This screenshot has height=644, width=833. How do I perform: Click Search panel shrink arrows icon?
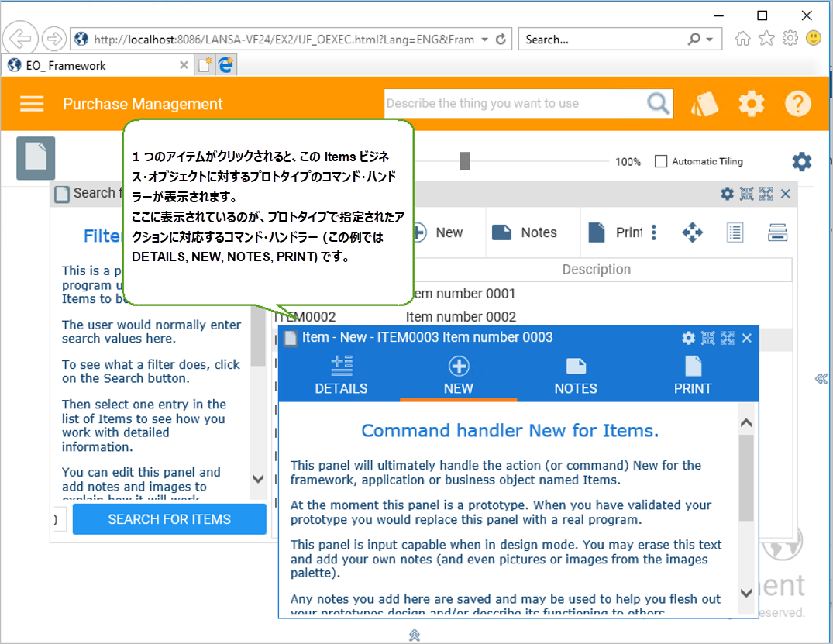(746, 194)
